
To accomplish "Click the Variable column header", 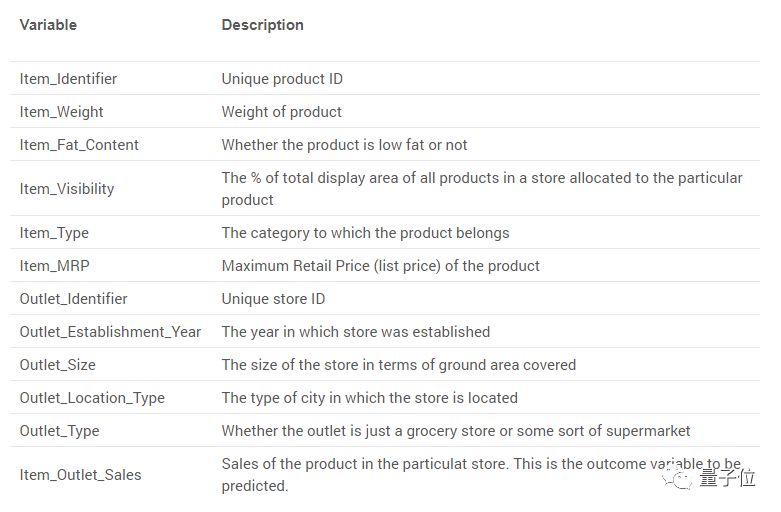I will click(x=48, y=24).
